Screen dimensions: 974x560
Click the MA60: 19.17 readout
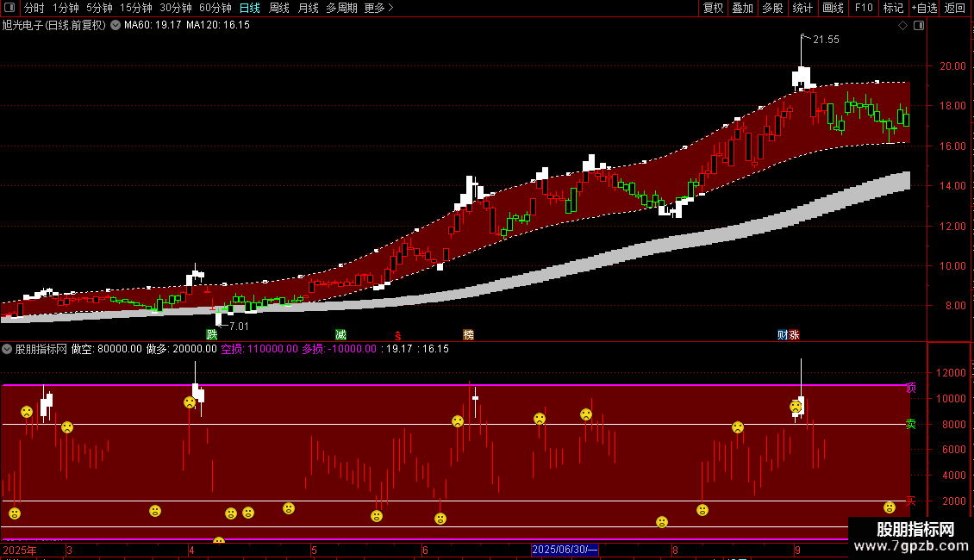point(153,25)
